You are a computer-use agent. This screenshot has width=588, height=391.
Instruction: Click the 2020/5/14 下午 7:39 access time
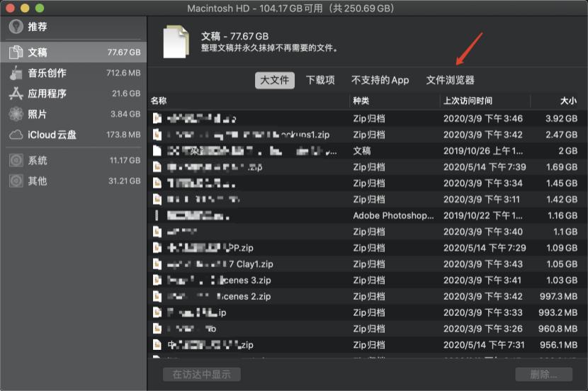pos(485,167)
